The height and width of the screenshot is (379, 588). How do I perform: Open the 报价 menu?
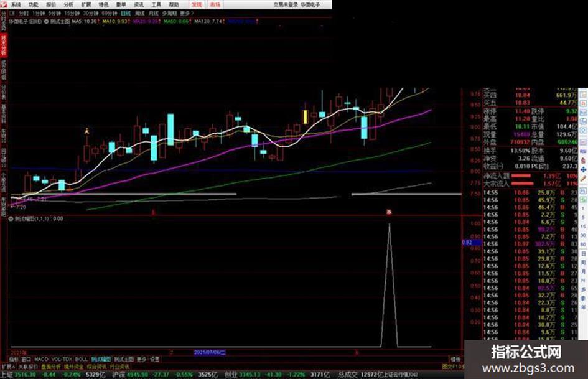pos(51,5)
